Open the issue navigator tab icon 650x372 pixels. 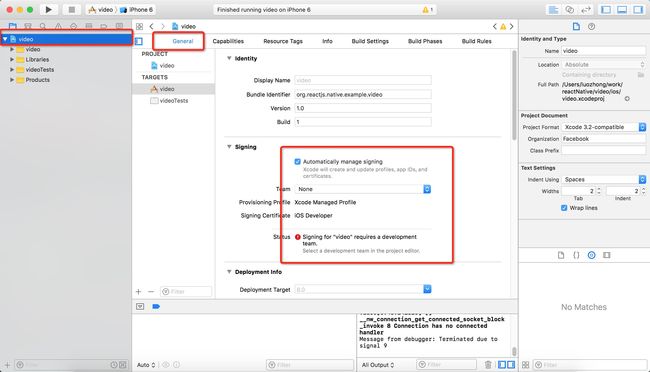58,27
